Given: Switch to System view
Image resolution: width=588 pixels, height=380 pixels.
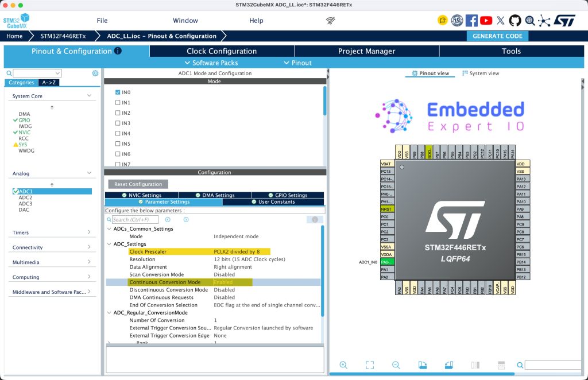Looking at the screenshot, I should [x=481, y=73].
